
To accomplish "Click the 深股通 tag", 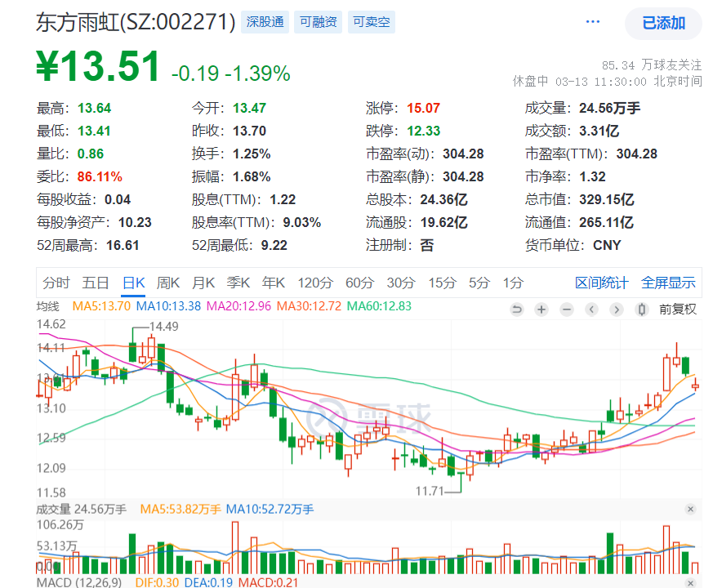I will 265,22.
